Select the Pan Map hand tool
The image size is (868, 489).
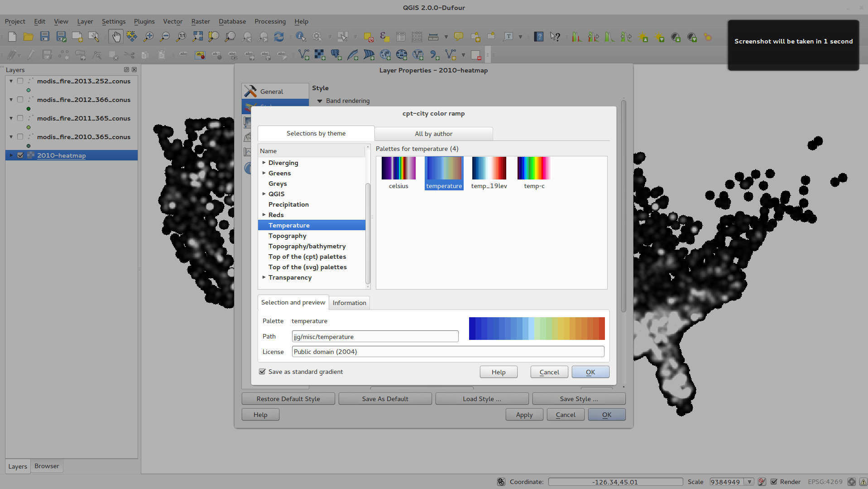(116, 37)
